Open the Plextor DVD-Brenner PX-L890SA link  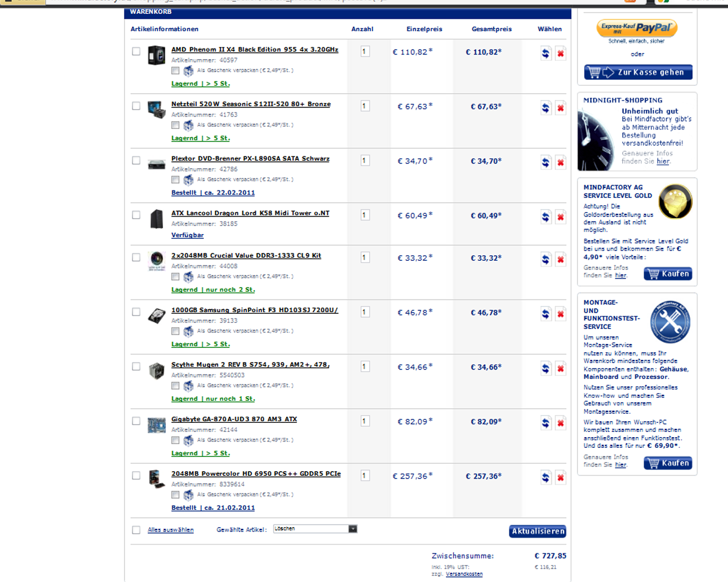pyautogui.click(x=250, y=159)
